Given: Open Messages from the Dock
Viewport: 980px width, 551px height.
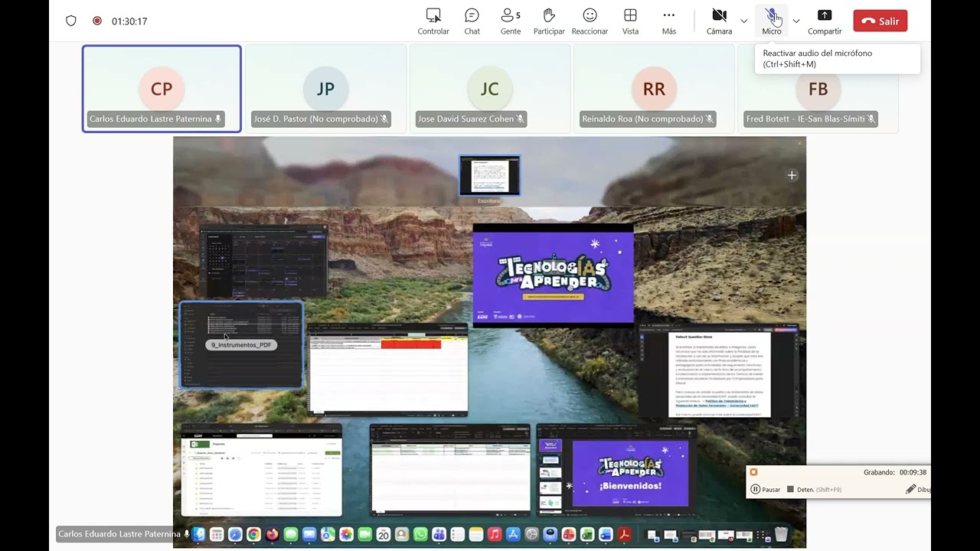Looking at the screenshot, I should pos(291,534).
